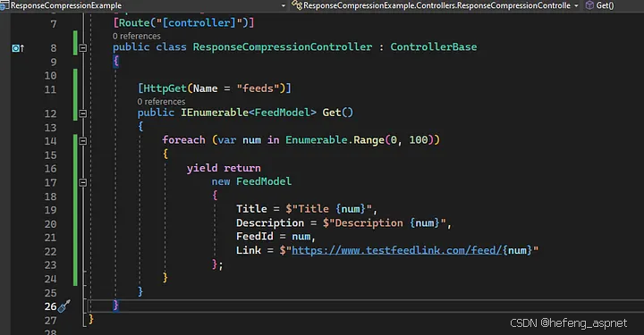
Task: Click the cube icon next to Get()
Action: 589,5
